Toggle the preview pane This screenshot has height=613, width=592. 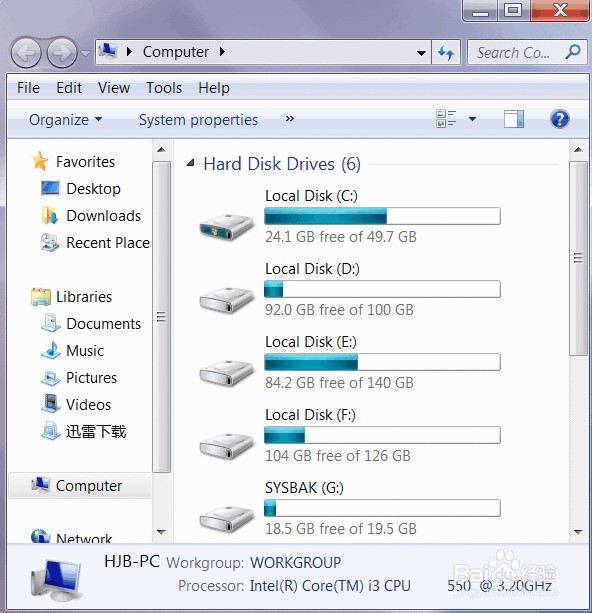(513, 119)
